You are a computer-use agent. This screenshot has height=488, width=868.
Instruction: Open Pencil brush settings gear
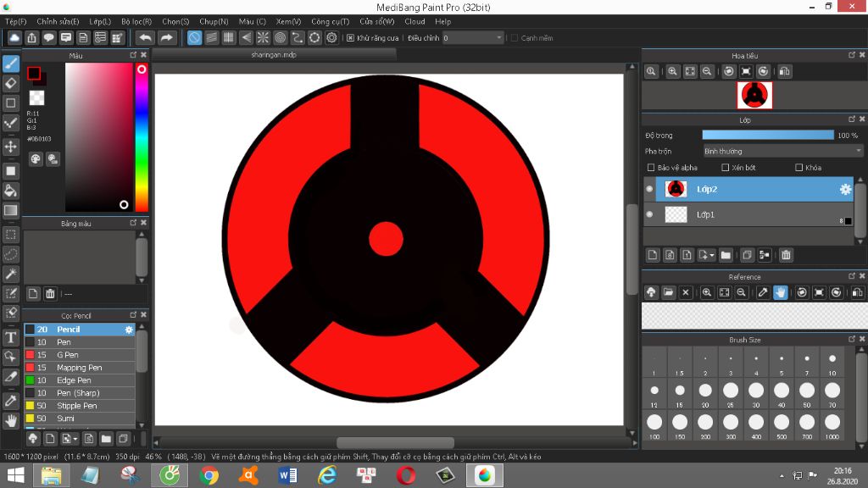coord(129,330)
